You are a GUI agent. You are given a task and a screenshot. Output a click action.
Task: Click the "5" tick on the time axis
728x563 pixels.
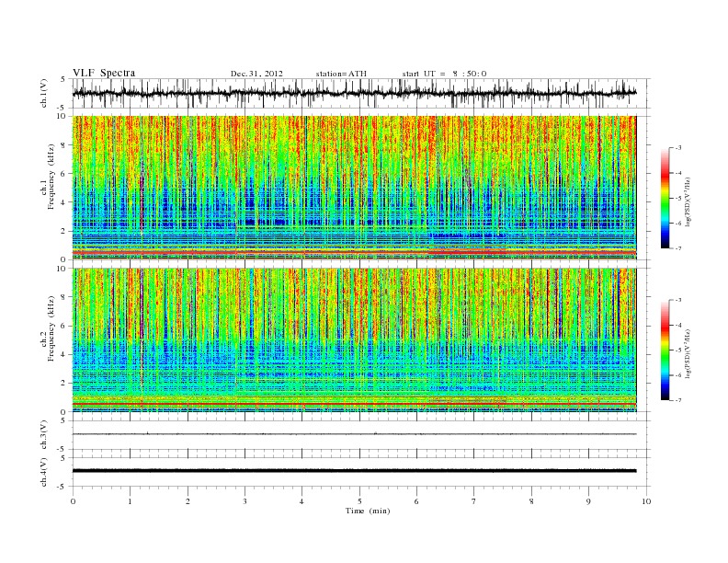pyautogui.click(x=359, y=501)
